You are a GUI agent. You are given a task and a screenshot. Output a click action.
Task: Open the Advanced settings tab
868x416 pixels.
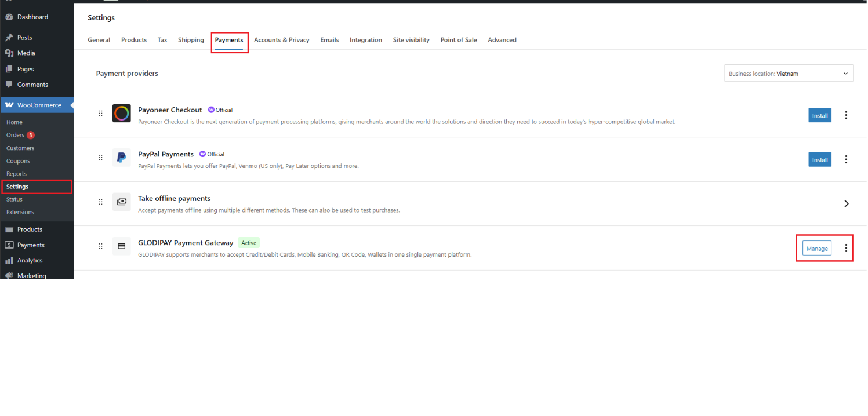502,40
